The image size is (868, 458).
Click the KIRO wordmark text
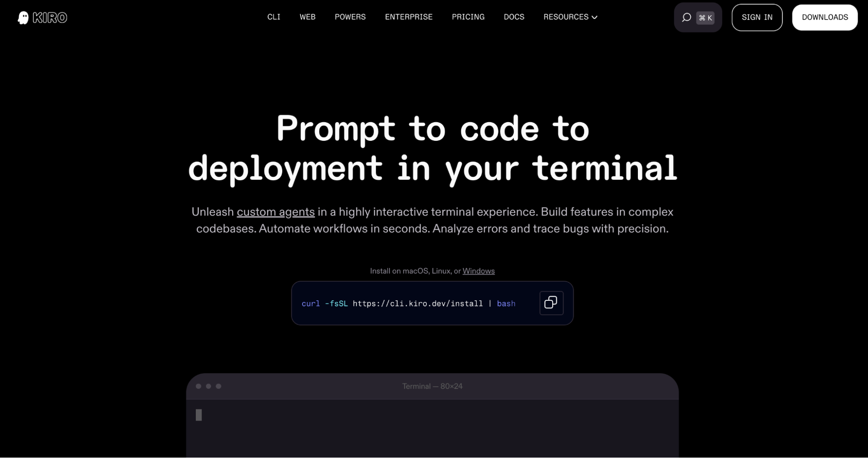click(x=50, y=18)
